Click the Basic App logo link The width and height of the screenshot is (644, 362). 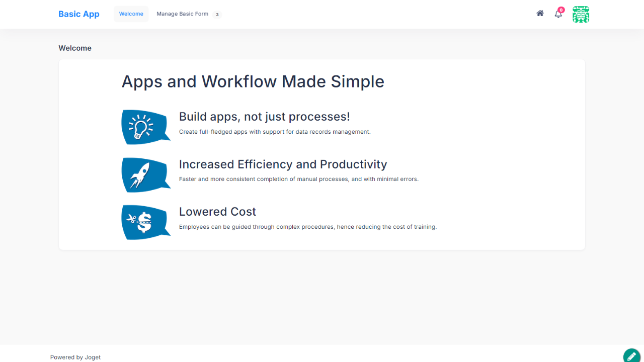(79, 14)
